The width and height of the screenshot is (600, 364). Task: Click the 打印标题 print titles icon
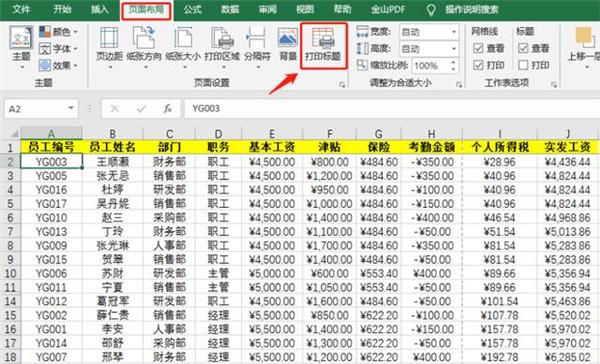point(323,38)
